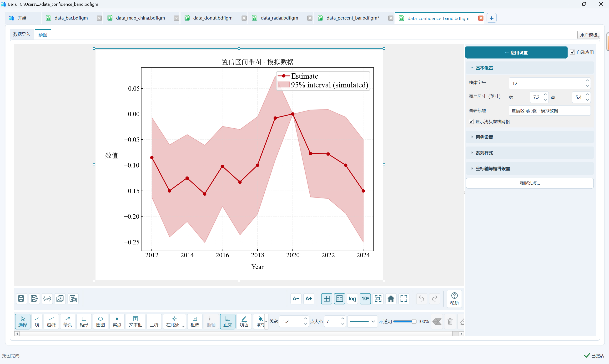Open the Python code export icon
This screenshot has width=609, height=364.
(47, 298)
